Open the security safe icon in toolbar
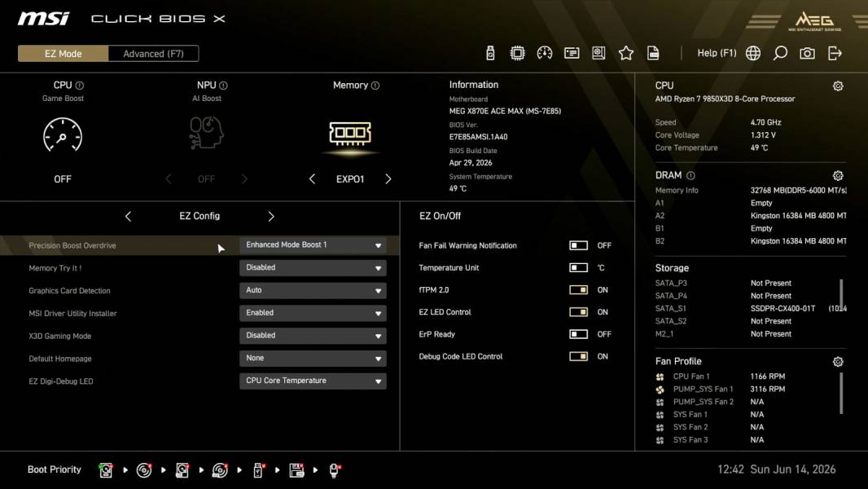 coord(598,53)
